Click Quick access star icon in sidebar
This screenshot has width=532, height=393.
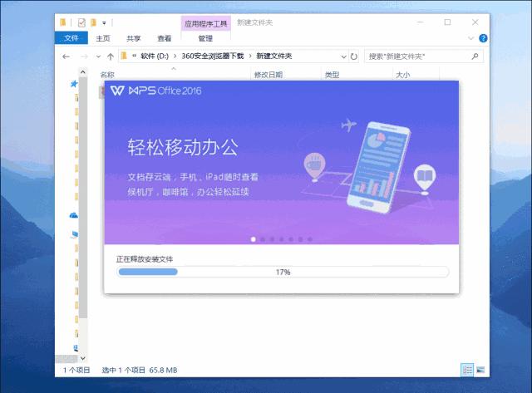74,83
